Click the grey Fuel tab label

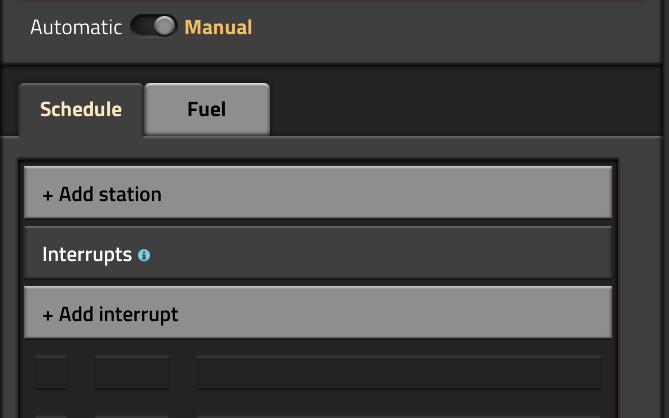[x=207, y=110]
